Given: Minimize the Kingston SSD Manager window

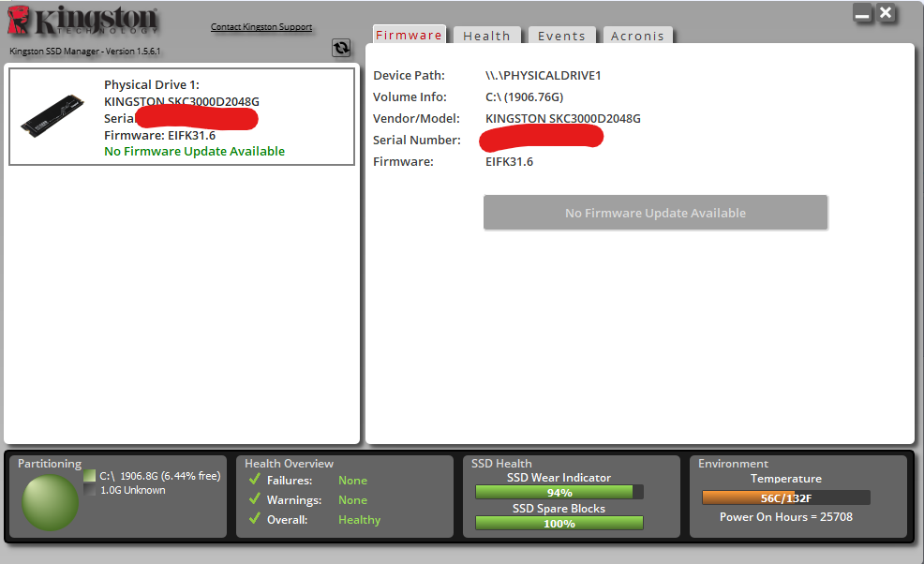Looking at the screenshot, I should [862, 13].
